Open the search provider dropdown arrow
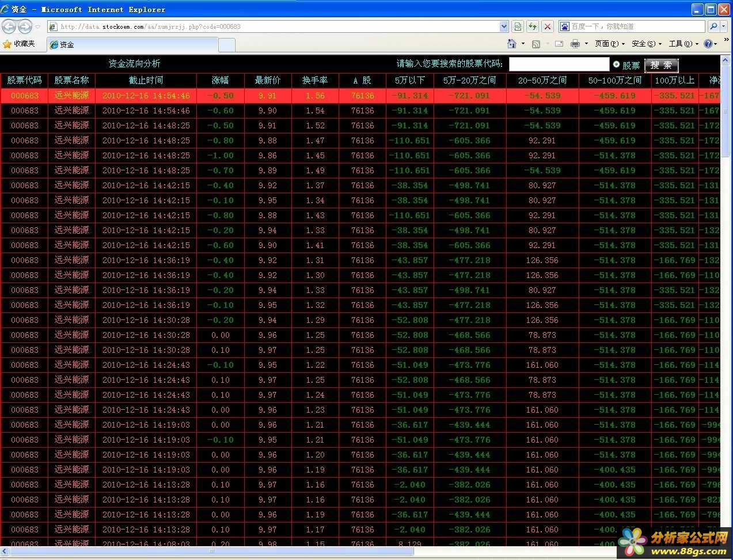Screen dimensions: 733x560 click(724, 26)
